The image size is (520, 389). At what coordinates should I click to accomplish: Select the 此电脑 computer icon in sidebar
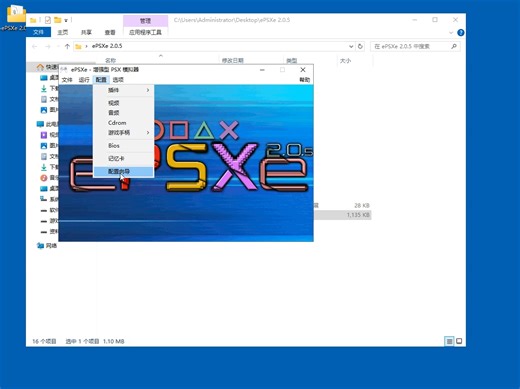(40, 124)
